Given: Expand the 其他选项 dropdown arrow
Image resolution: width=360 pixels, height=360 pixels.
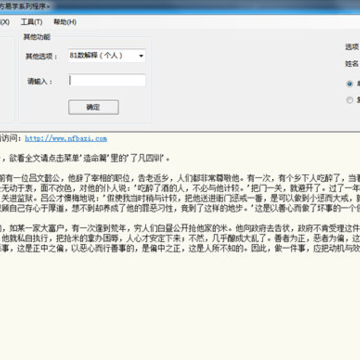Looking at the screenshot, I should tap(141, 56).
